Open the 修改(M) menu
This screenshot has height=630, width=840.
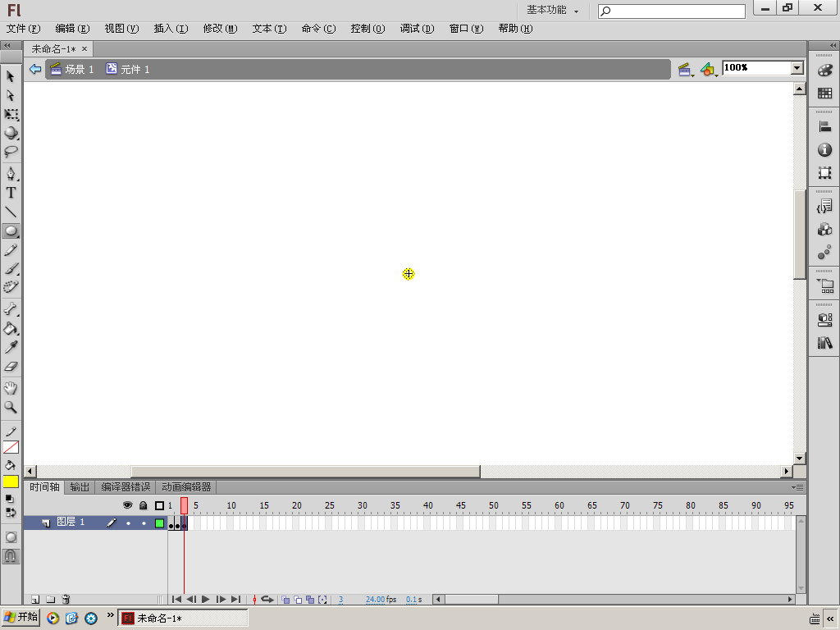[x=220, y=29]
